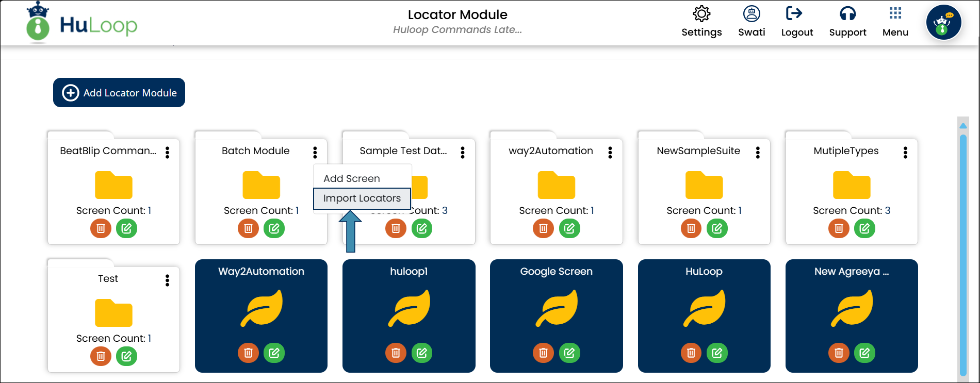Delete the Test module

coord(101,356)
